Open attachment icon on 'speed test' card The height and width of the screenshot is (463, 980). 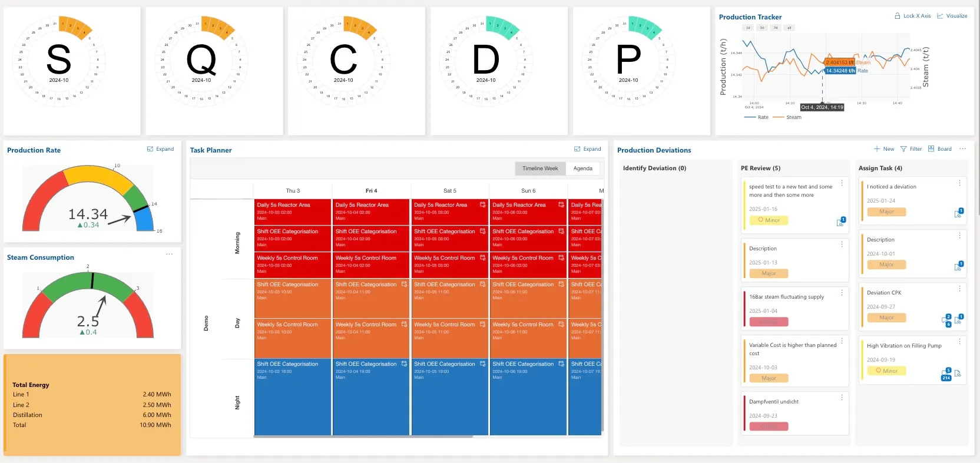pos(840,222)
